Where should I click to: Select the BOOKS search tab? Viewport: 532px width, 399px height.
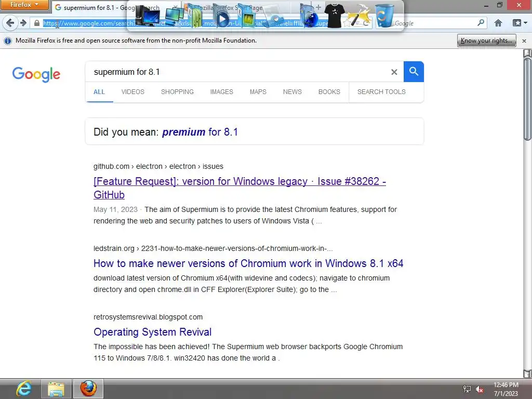[329, 92]
